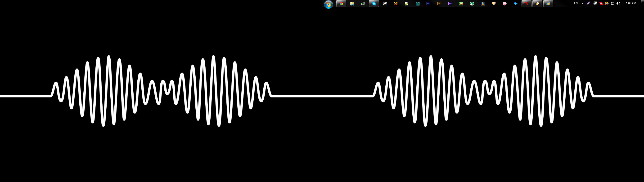This screenshot has width=644, height=182.
Task: Open the volume speaker tray icon
Action: tap(618, 4)
